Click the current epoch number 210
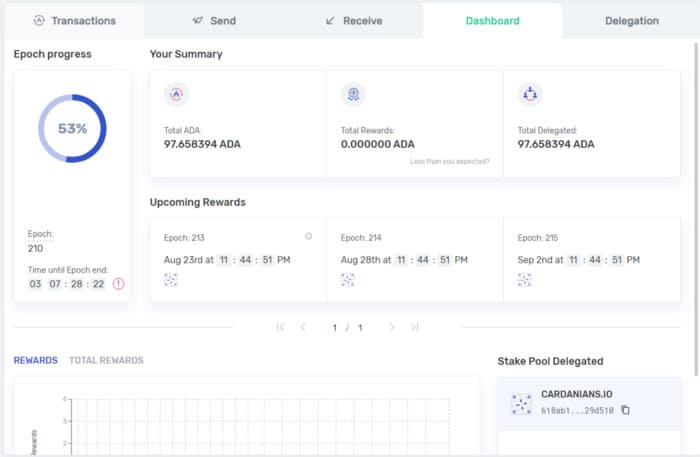Screen dimensions: 700x457 click(35, 249)
